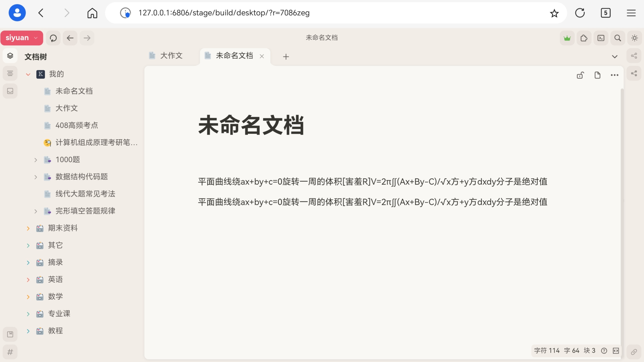Viewport: 644px width, 362px height.
Task: Open the marketplace plugins icon
Action: pyautogui.click(x=584, y=38)
